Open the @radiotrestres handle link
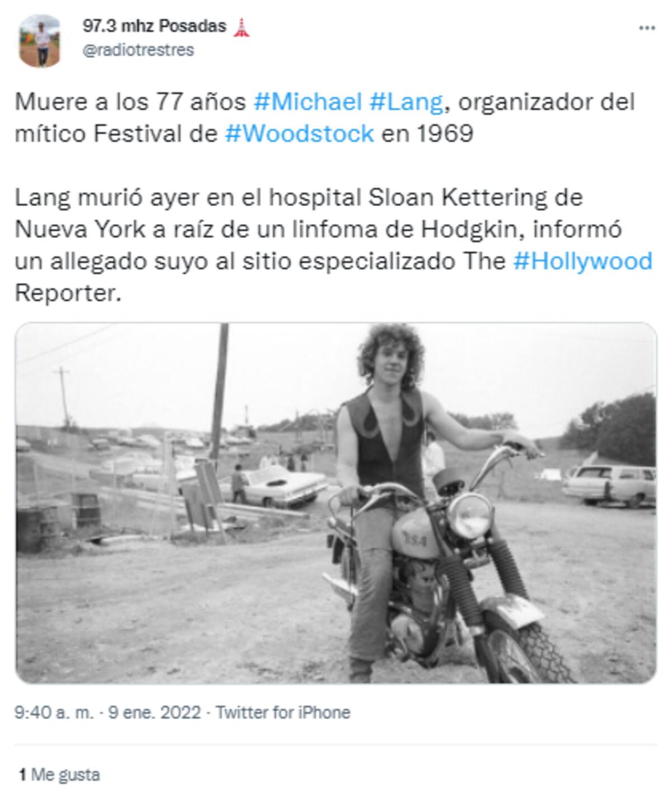This screenshot has height=795, width=672. coord(138,50)
